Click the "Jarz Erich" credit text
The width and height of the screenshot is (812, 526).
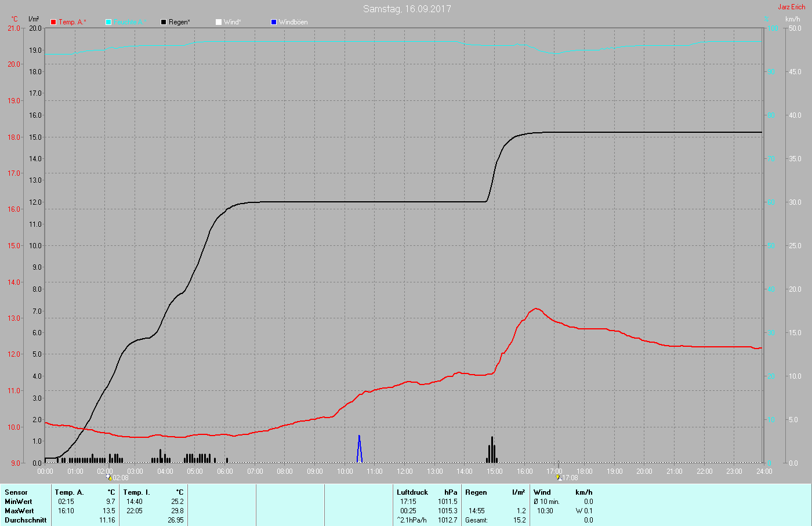pos(792,7)
